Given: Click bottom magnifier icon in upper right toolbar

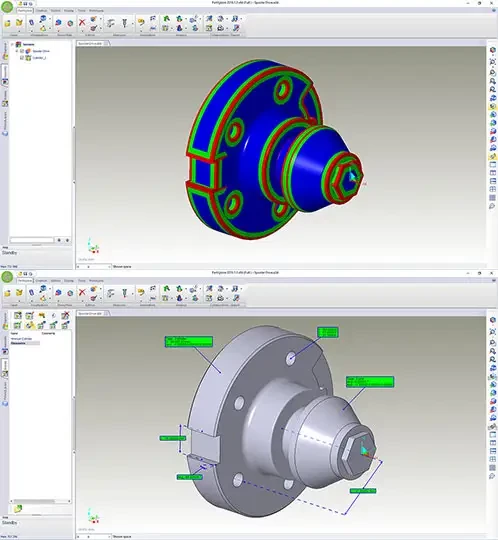Looking at the screenshot, I should tap(492, 206).
